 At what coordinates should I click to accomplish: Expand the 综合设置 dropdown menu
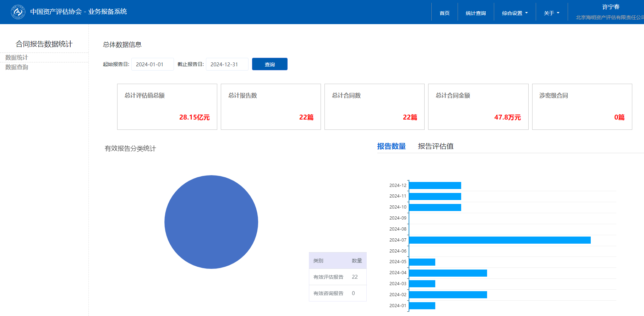[514, 13]
